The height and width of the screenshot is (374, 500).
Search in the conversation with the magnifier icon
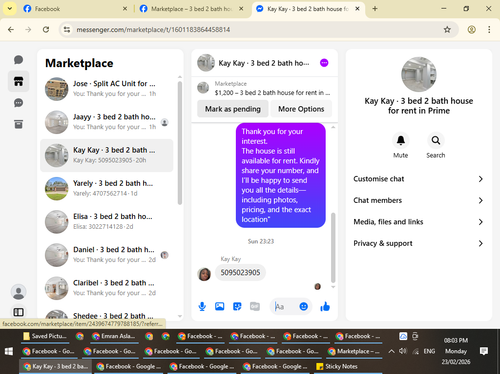[x=436, y=140]
